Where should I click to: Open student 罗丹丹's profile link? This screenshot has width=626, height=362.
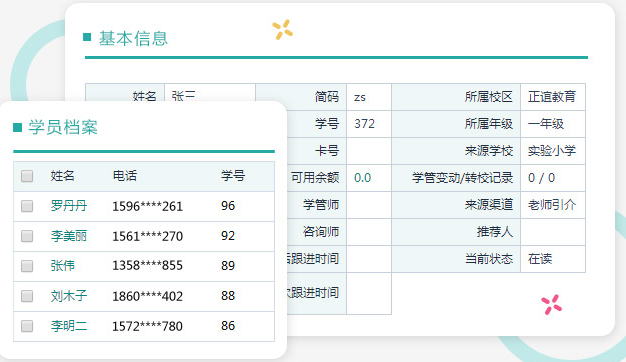[69, 206]
